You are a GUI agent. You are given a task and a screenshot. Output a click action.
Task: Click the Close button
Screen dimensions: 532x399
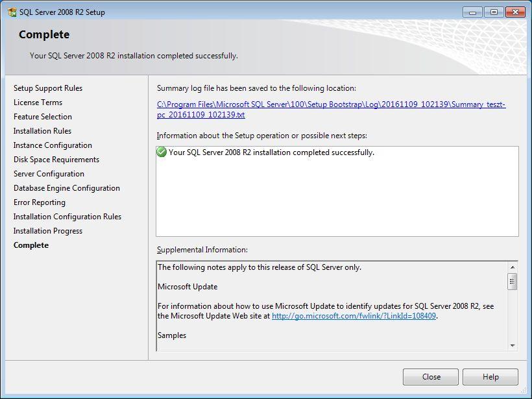point(431,377)
